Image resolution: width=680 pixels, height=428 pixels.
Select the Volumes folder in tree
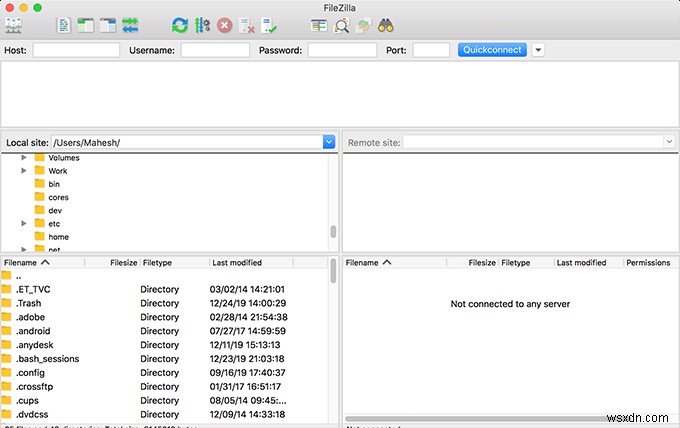tap(64, 158)
